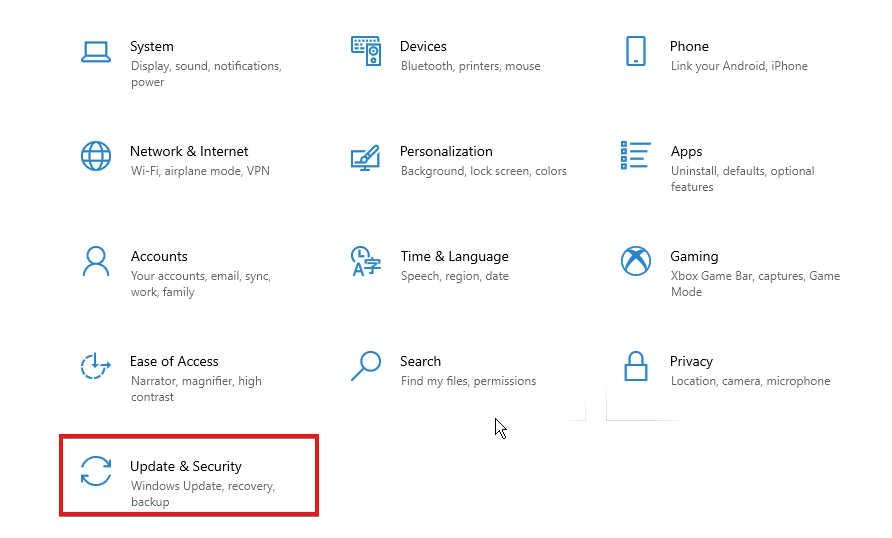This screenshot has width=892, height=538.
Task: Click the Network & Internet globe icon
Action: 96,156
